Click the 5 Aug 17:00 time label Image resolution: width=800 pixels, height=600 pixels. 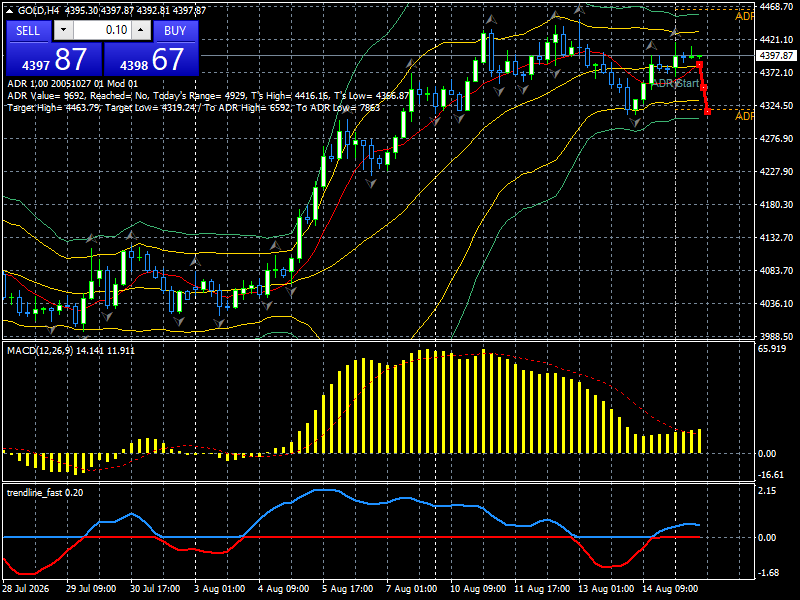click(x=347, y=588)
